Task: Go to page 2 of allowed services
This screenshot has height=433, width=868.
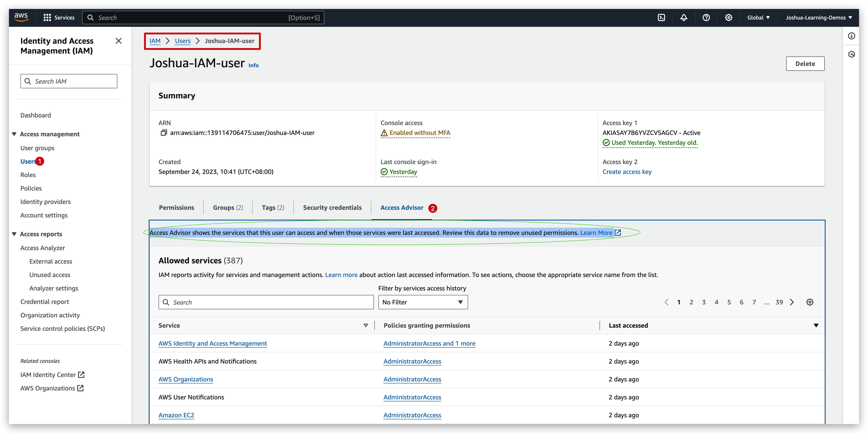Action: point(691,302)
